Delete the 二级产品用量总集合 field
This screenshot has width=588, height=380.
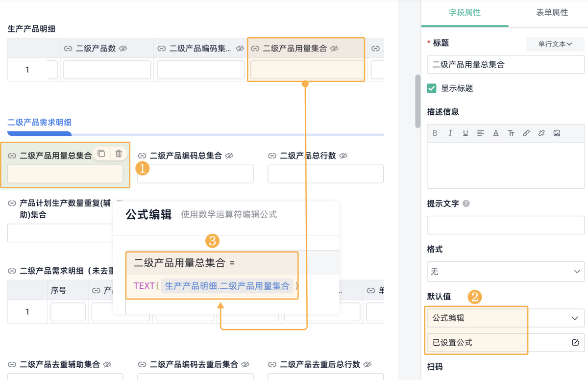pyautogui.click(x=118, y=153)
